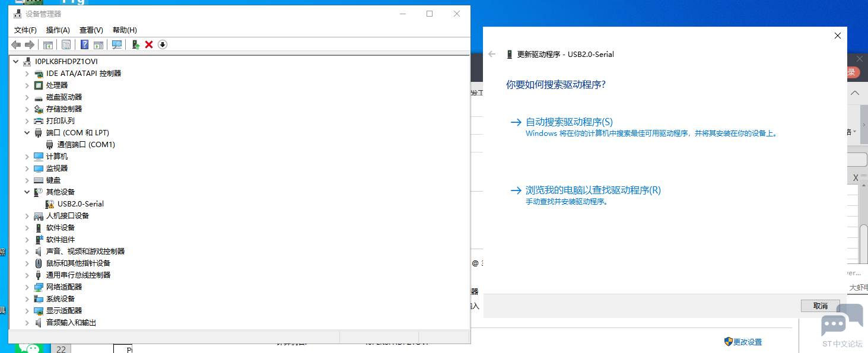Open the 操作(A) menu

click(58, 30)
